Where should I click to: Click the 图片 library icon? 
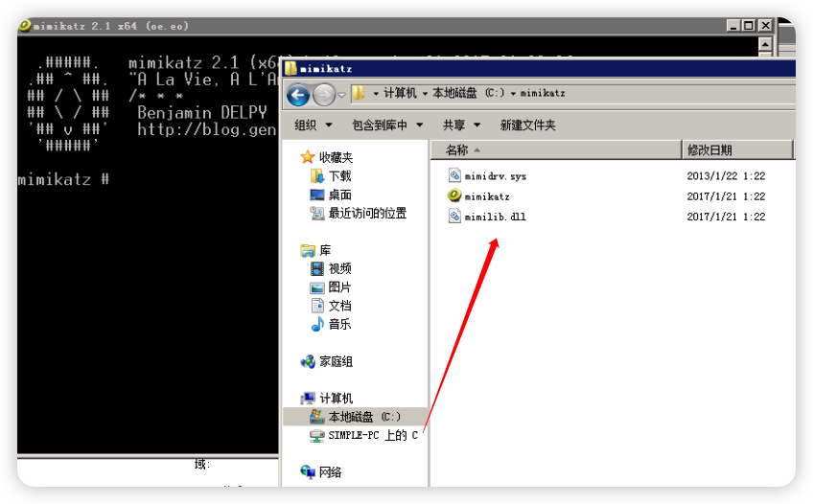point(316,287)
